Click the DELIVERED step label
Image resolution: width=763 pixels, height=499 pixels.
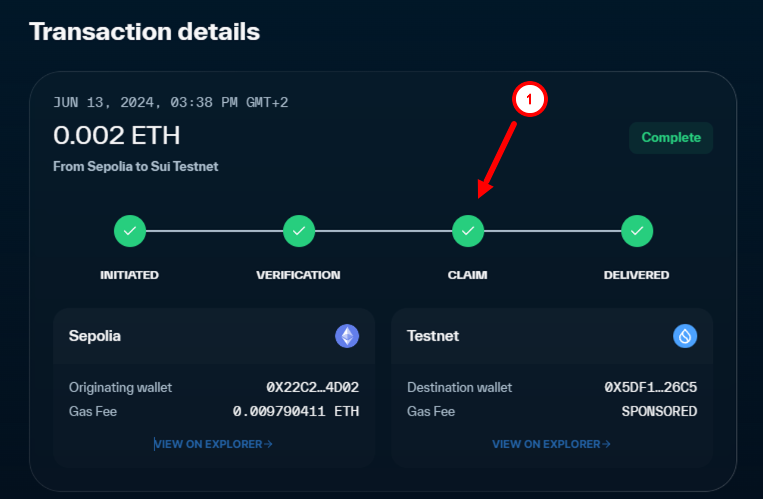(637, 275)
